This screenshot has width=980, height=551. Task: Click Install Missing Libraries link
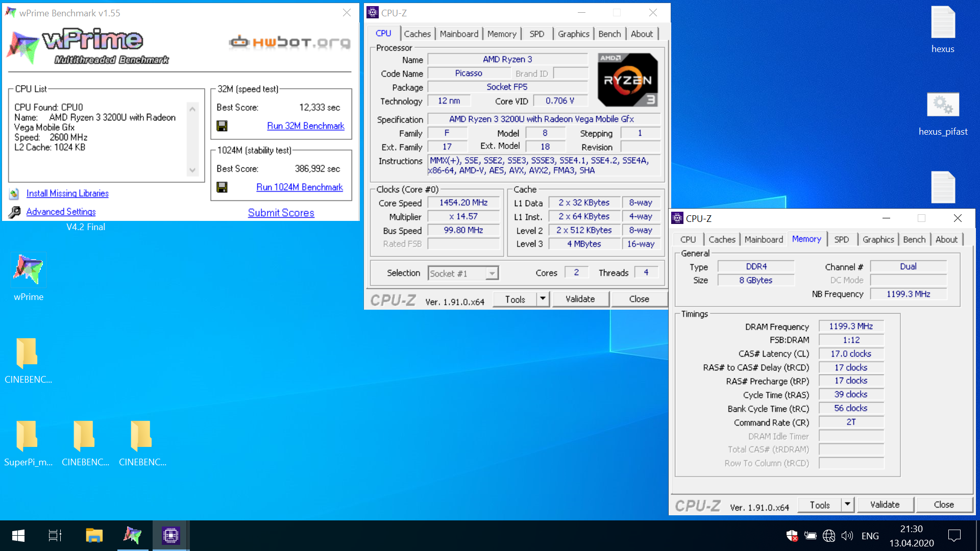(x=67, y=193)
